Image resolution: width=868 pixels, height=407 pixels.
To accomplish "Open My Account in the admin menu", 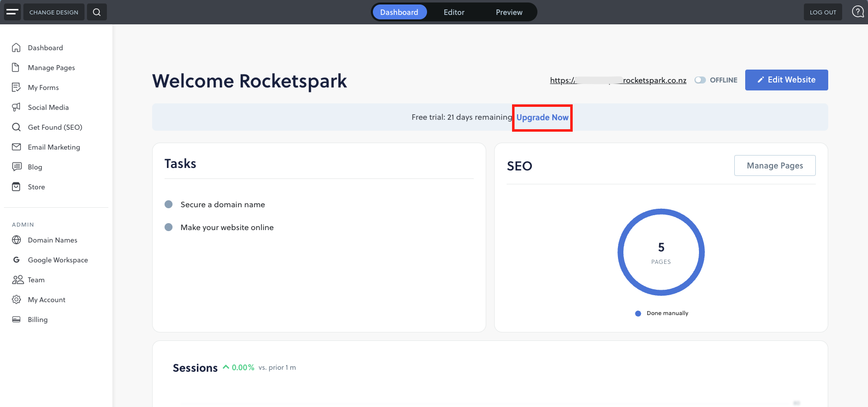I will (47, 300).
